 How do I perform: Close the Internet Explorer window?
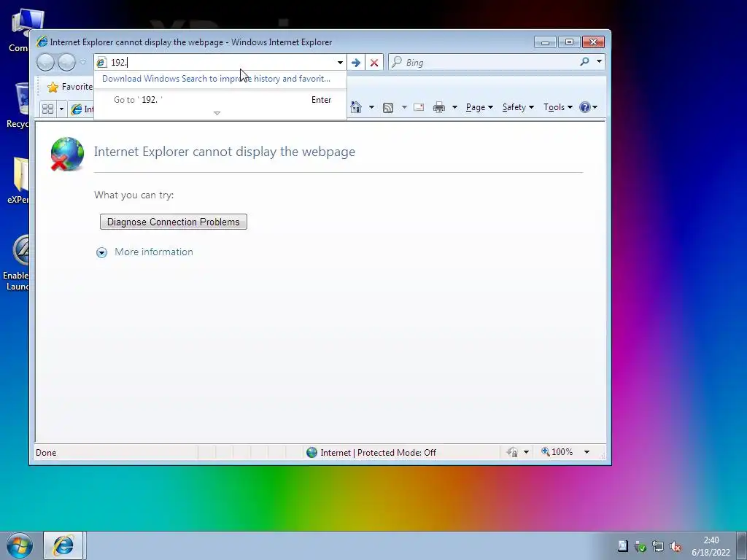pyautogui.click(x=593, y=42)
